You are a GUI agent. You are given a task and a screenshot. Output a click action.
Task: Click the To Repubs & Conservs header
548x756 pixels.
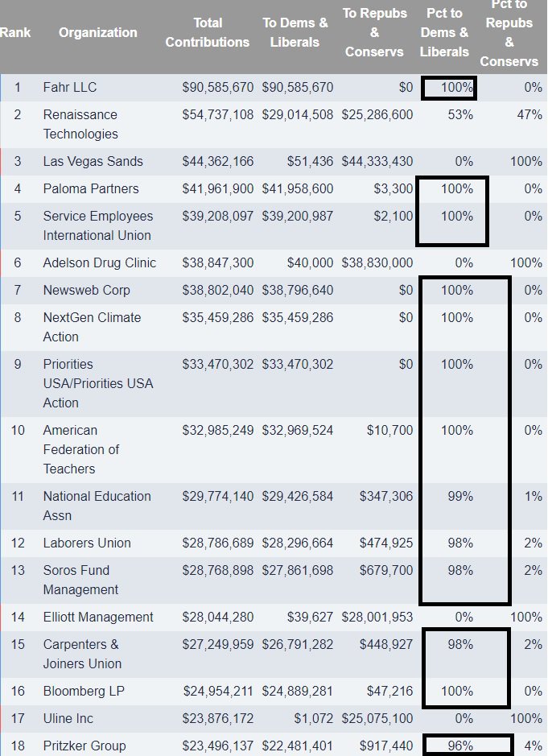coord(374,32)
